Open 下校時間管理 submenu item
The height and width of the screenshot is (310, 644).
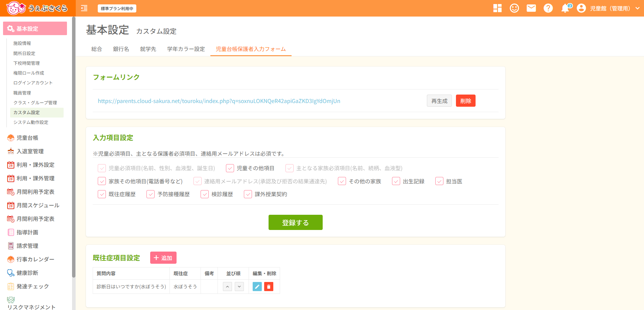26,63
